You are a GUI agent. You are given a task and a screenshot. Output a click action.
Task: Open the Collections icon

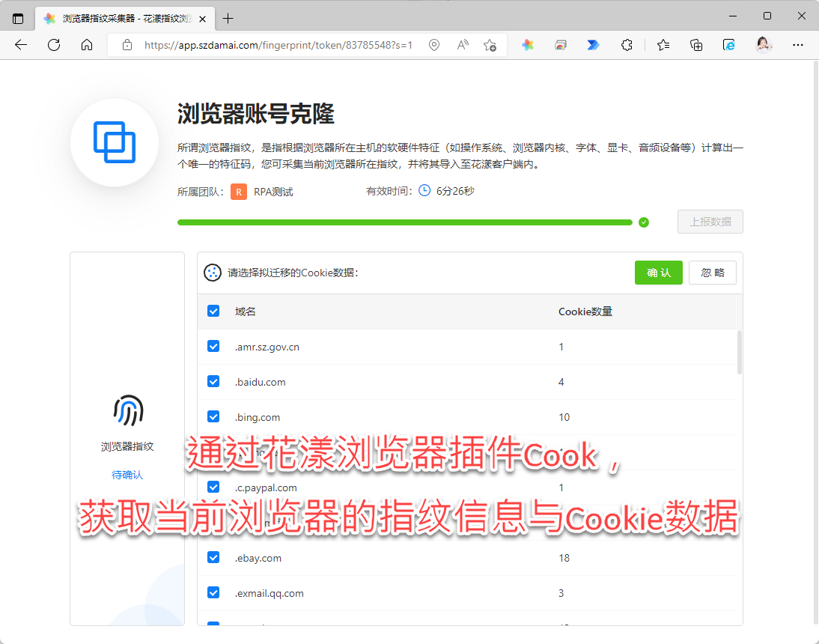(696, 45)
